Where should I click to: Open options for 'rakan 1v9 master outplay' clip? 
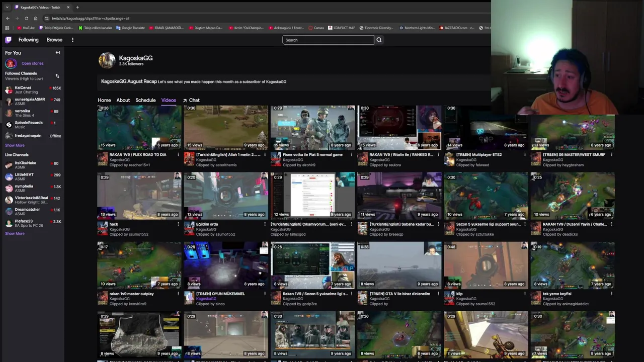(x=178, y=293)
